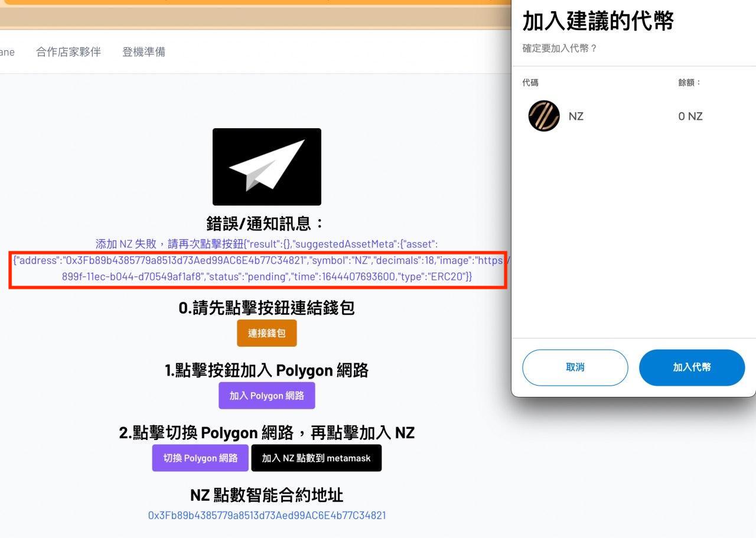Click the 加入 Polygon 網路 button
Viewport: 756px width, 538px height.
click(266, 395)
